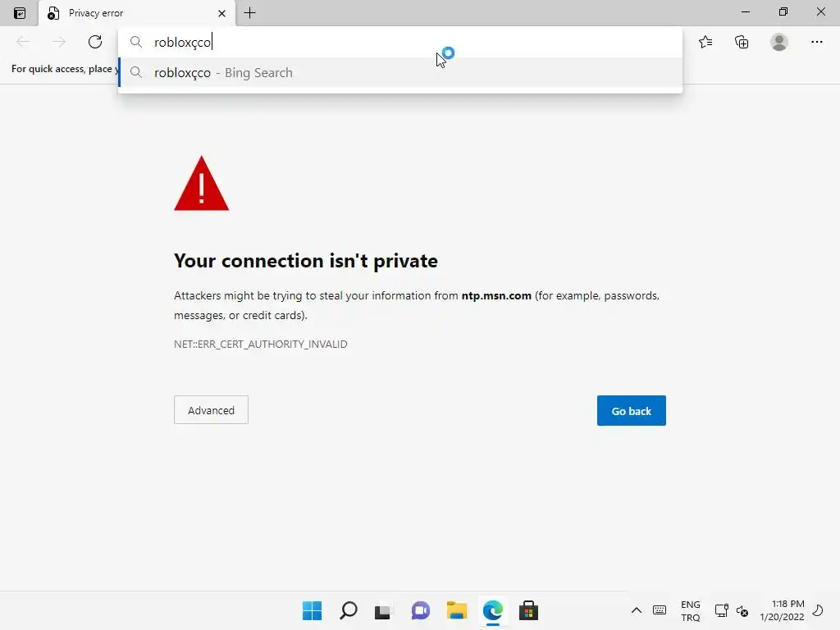The image size is (840, 630).
Task: Open the user profile avatar
Action: click(x=779, y=42)
